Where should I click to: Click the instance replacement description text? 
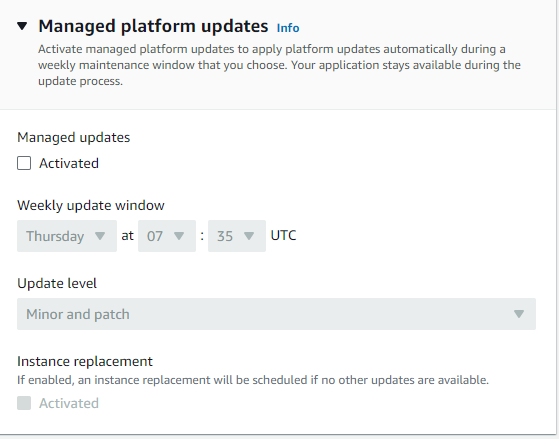tap(253, 380)
